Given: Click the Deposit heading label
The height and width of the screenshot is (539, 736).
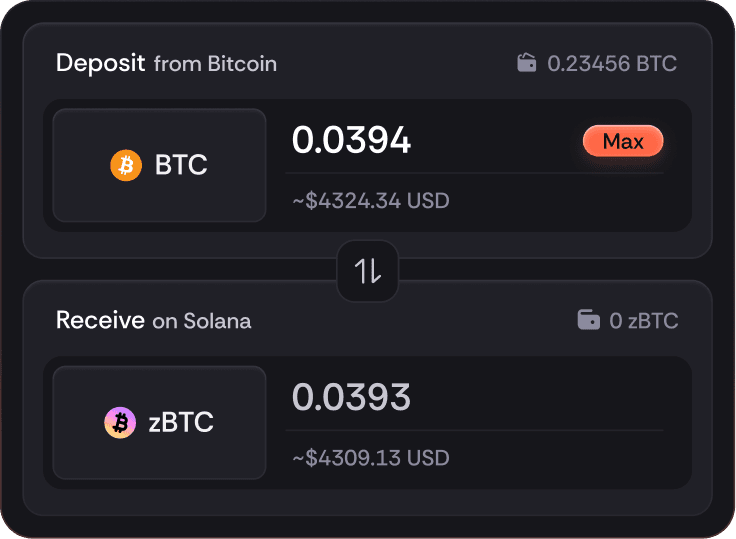Looking at the screenshot, I should 101,63.
